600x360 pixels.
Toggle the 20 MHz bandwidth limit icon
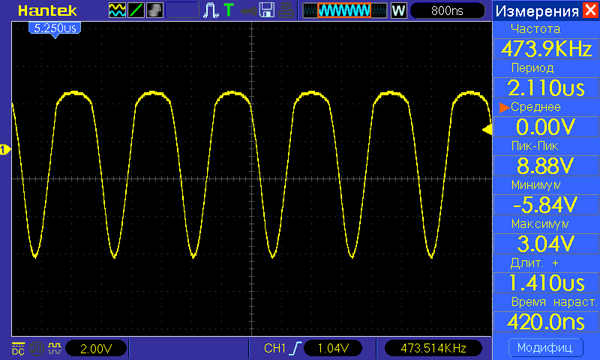coord(36,349)
